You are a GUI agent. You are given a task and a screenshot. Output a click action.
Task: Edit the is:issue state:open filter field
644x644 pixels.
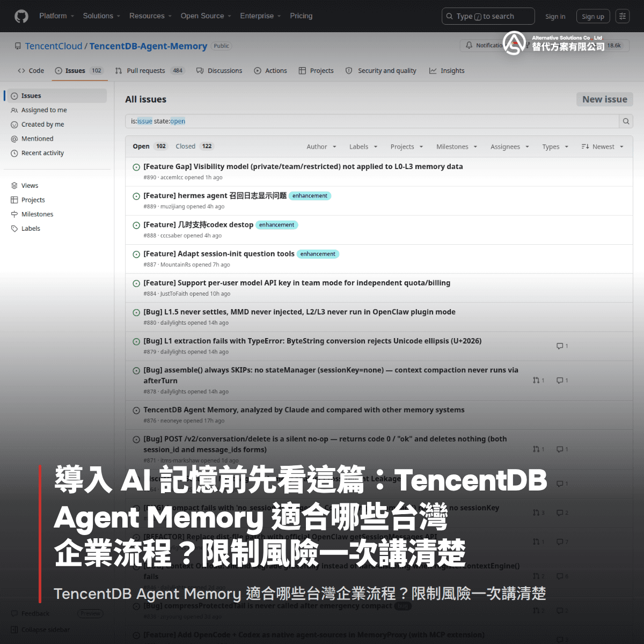(372, 121)
